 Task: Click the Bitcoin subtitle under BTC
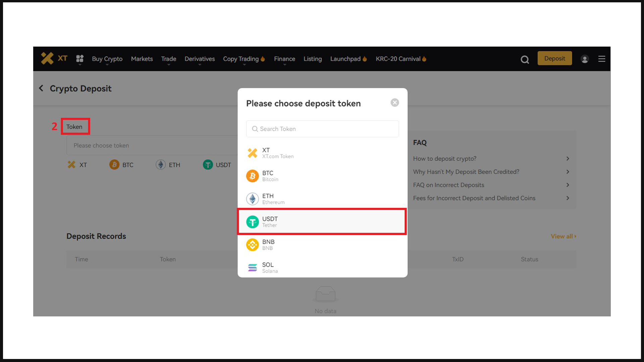click(x=270, y=179)
